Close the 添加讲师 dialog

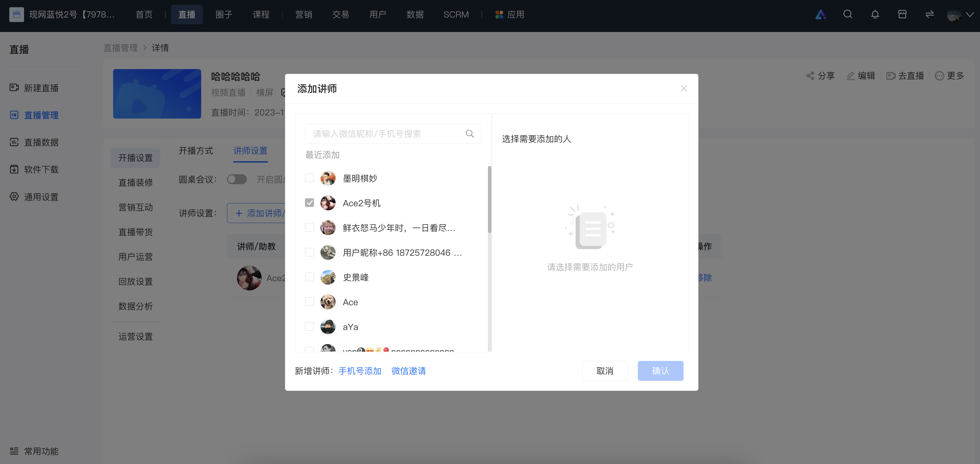684,89
